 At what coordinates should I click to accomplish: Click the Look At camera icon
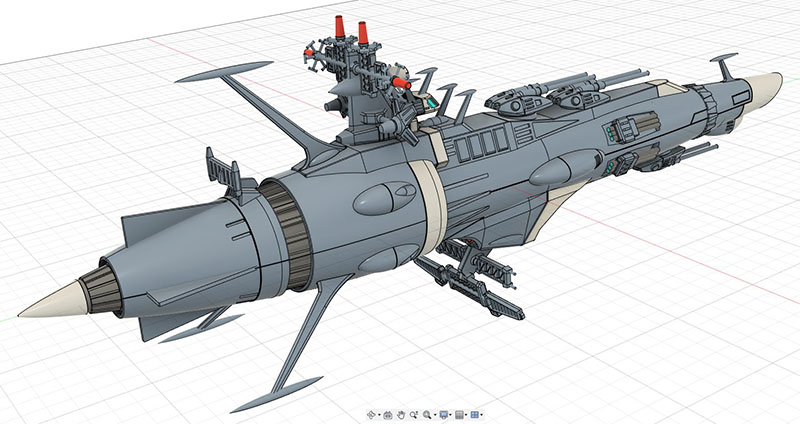tap(388, 415)
